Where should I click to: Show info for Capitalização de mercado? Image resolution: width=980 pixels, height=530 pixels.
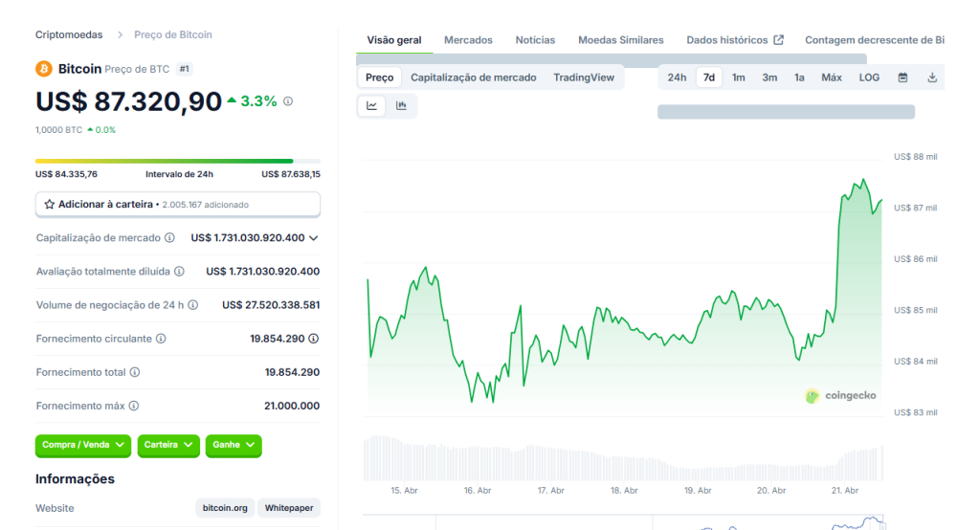pyautogui.click(x=169, y=238)
